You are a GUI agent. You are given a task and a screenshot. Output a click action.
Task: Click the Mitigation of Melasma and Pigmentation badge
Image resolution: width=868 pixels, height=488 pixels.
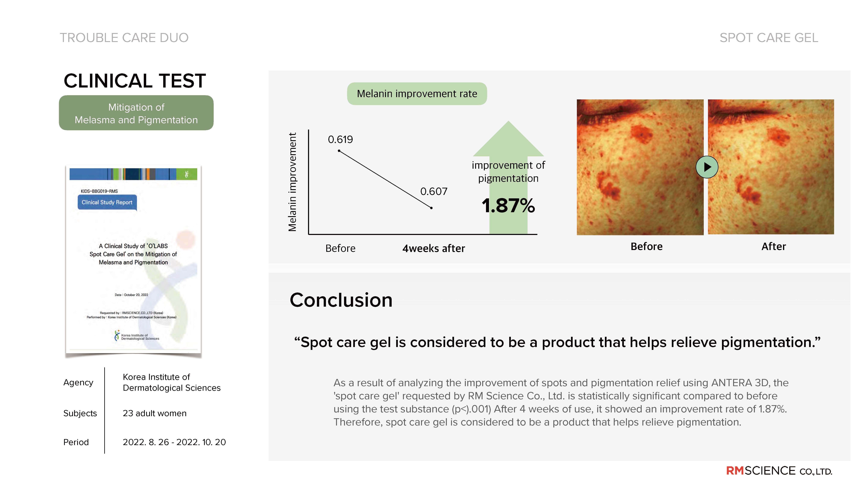pos(136,113)
